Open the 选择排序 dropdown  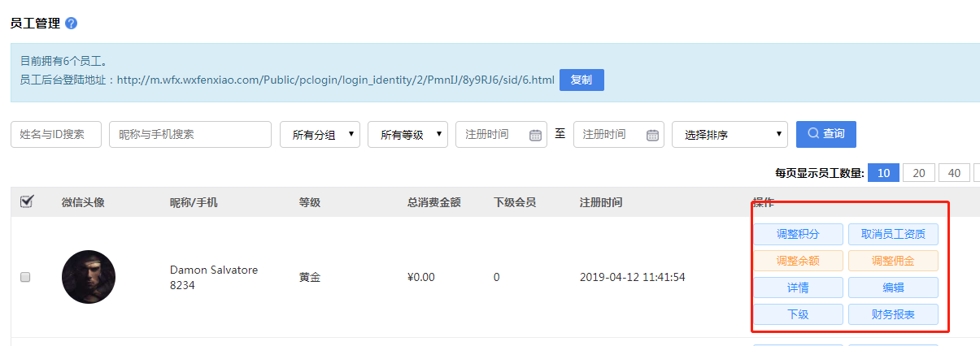(x=730, y=135)
